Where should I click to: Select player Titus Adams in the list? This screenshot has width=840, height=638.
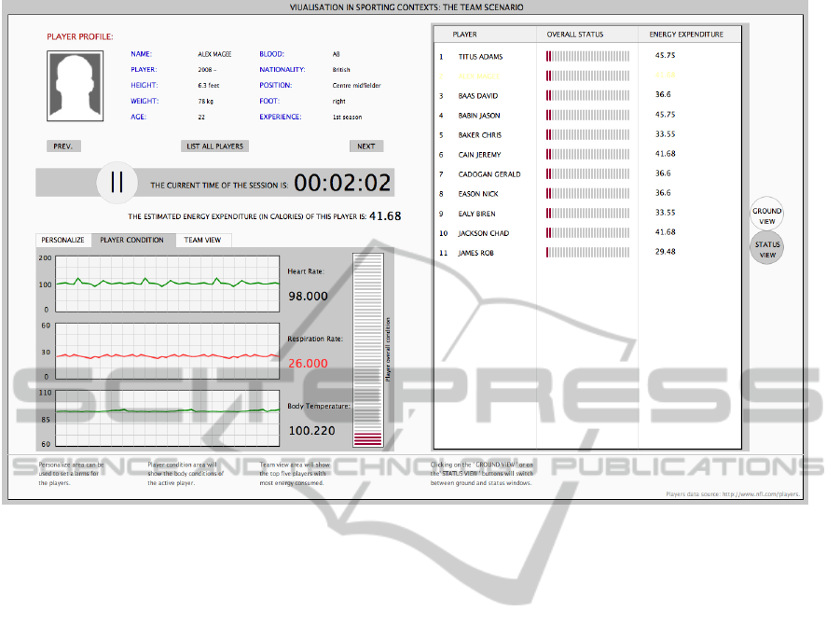pyautogui.click(x=480, y=57)
